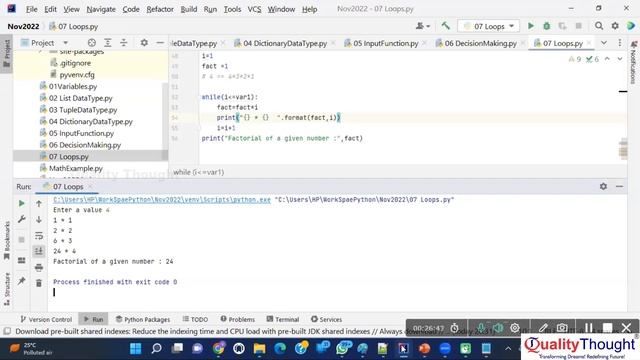Open IDE settings gear in toolbar

[x=615, y=26]
